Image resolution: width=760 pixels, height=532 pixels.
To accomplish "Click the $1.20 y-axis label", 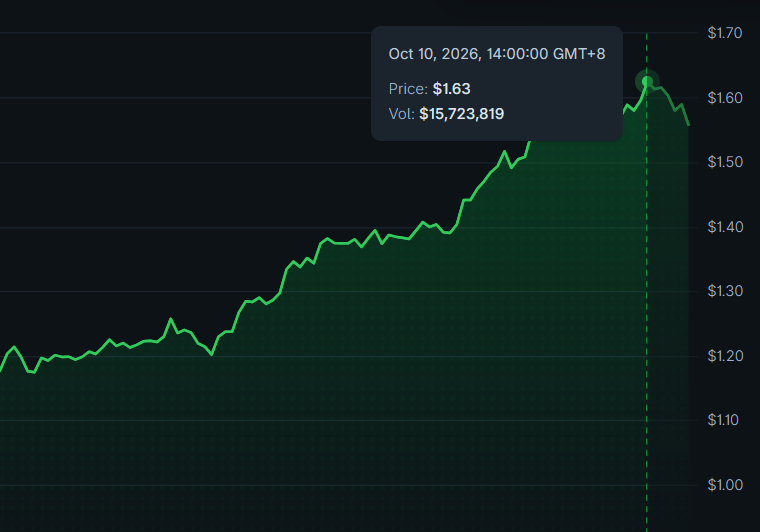I will pos(725,356).
